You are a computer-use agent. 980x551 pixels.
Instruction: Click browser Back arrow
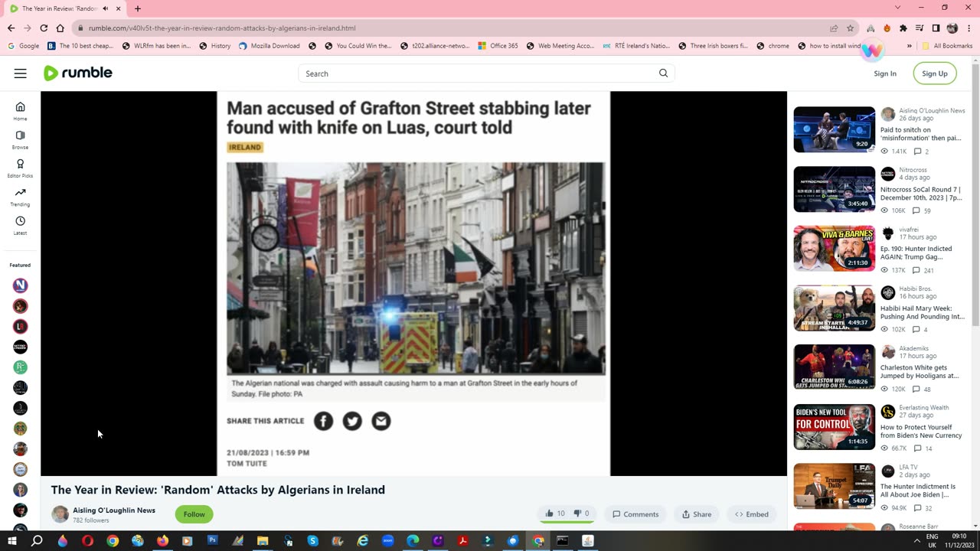pyautogui.click(x=11, y=28)
